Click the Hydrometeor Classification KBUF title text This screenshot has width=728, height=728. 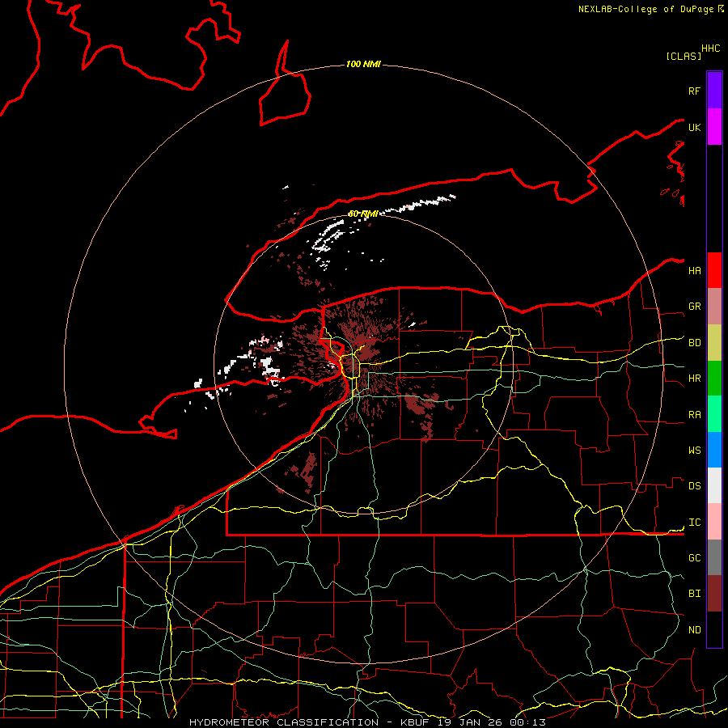pyautogui.click(x=367, y=722)
